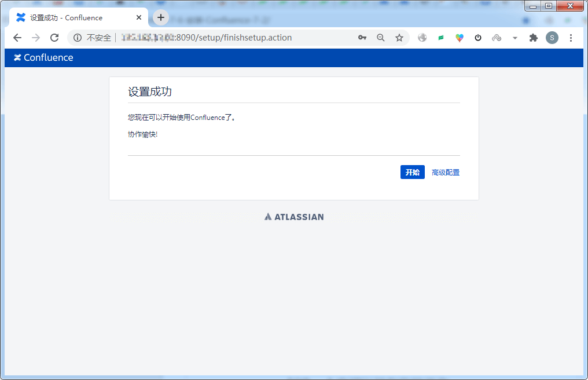Reload the page with refresh icon
The image size is (588, 380).
tap(54, 38)
